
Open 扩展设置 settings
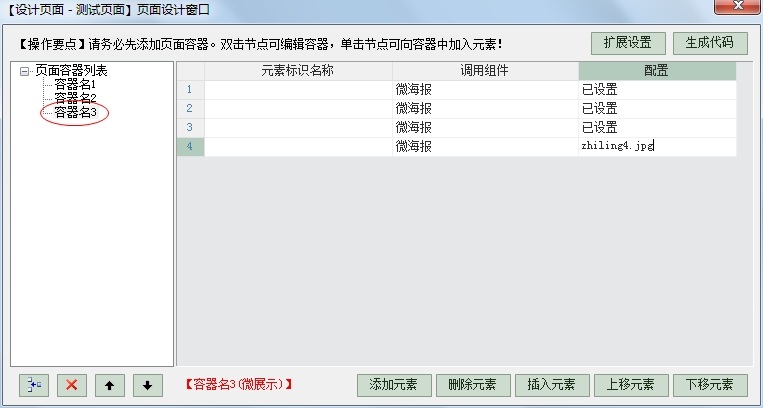tap(628, 43)
